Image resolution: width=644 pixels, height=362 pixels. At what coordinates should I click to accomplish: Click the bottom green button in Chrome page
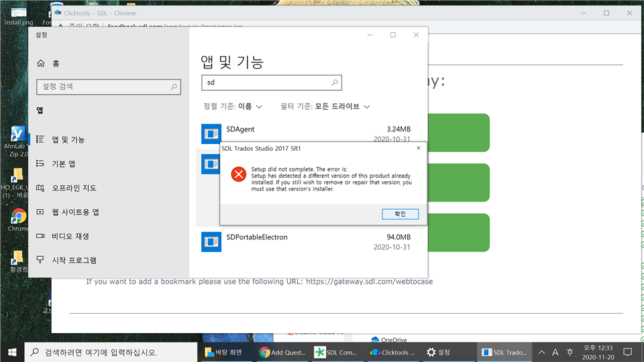459,233
